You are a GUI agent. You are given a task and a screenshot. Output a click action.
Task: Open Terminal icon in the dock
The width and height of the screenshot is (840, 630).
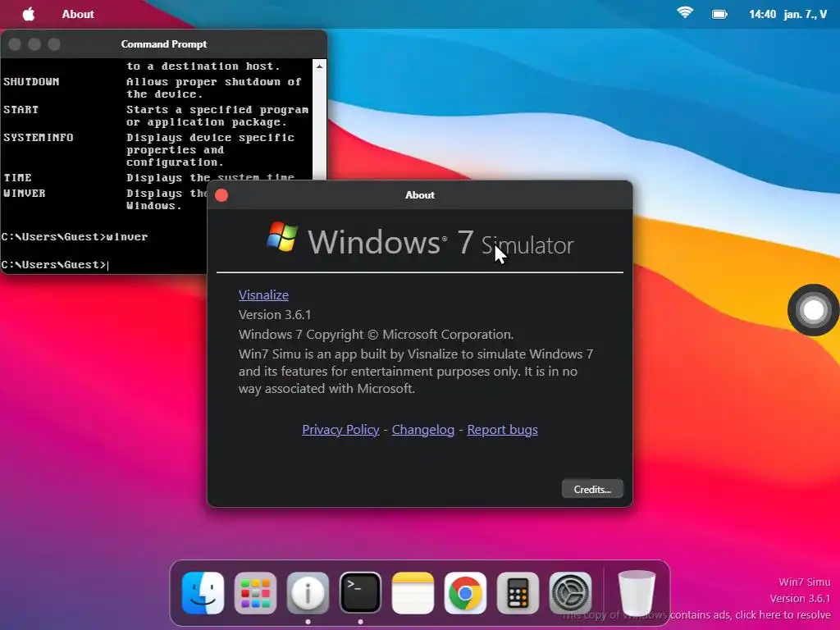click(x=361, y=593)
